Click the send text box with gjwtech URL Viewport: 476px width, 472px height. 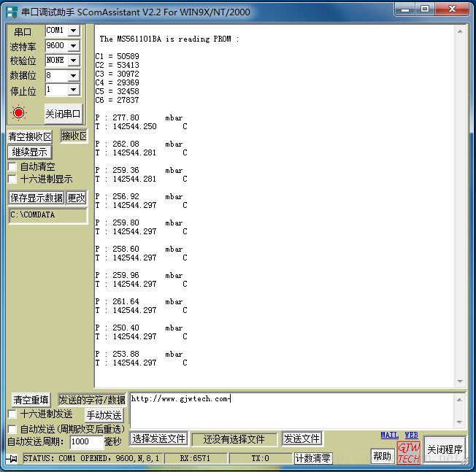point(292,411)
